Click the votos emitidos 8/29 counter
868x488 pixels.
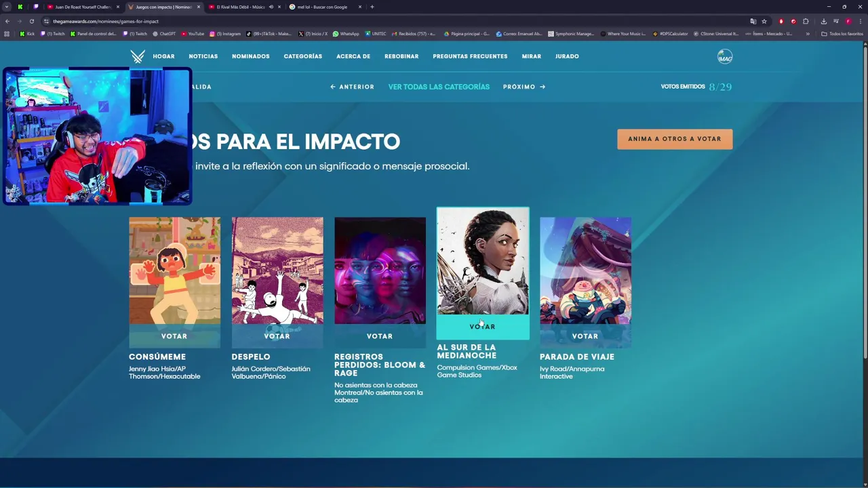point(696,87)
